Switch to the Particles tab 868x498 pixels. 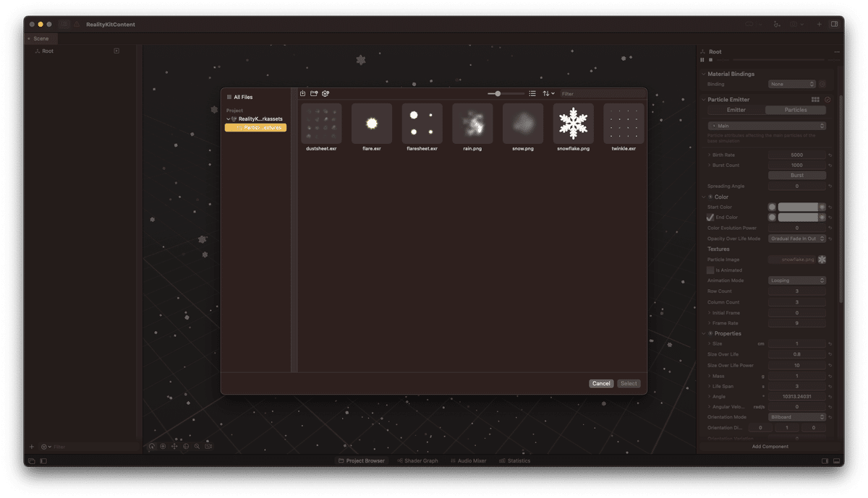pos(796,110)
